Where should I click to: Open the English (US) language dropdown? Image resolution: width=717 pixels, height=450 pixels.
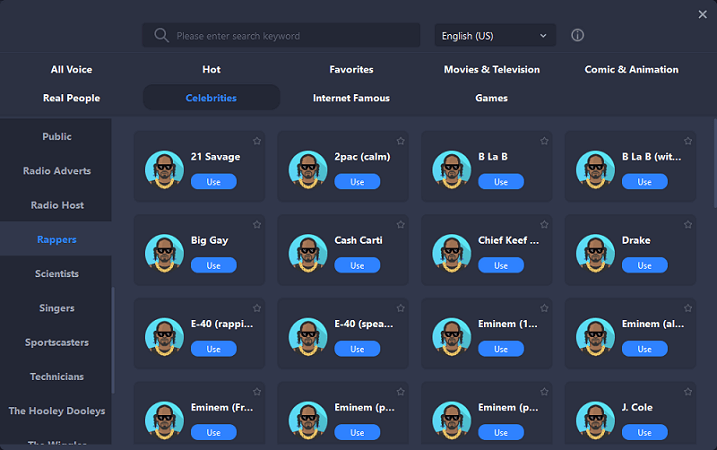[x=495, y=35]
